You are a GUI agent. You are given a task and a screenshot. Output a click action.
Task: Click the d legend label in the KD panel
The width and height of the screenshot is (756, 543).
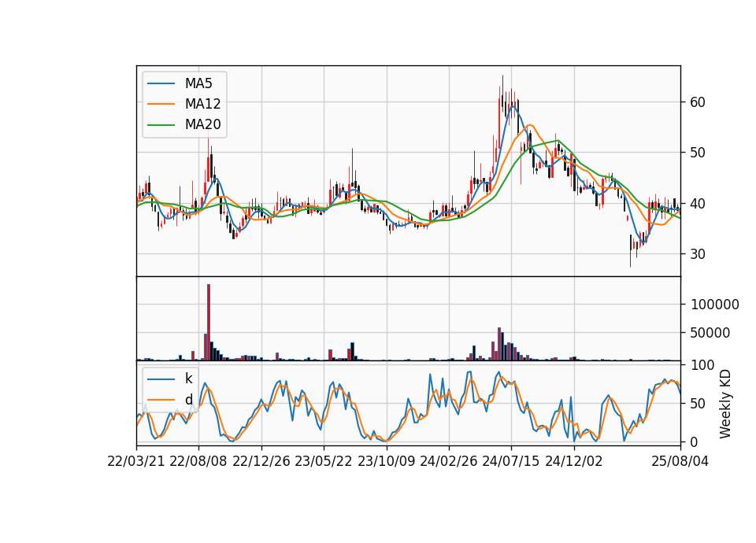click(x=189, y=400)
